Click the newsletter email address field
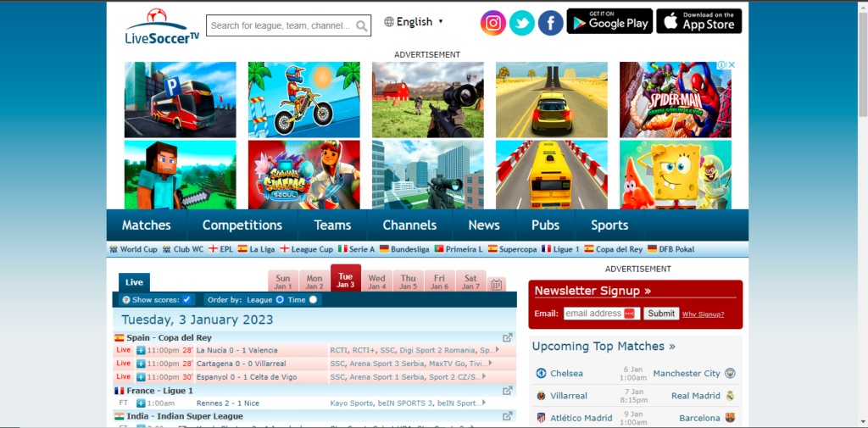Image resolution: width=868 pixels, height=428 pixels. (602, 314)
